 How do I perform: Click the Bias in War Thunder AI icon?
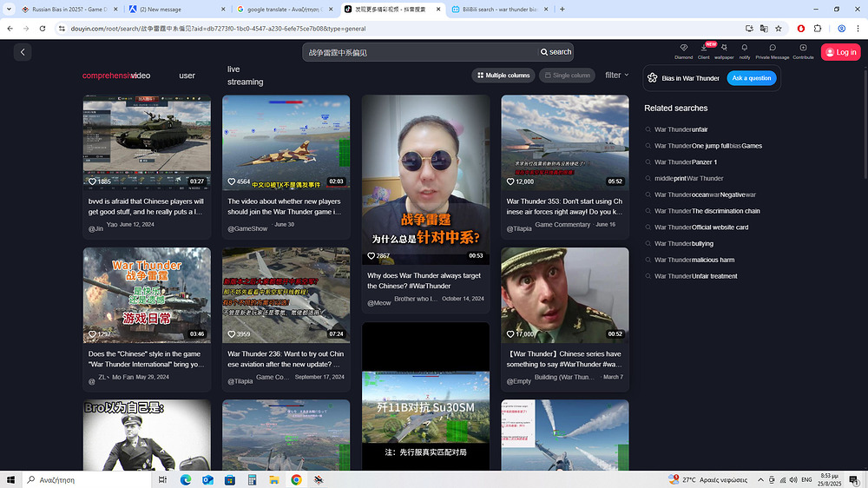(x=652, y=78)
